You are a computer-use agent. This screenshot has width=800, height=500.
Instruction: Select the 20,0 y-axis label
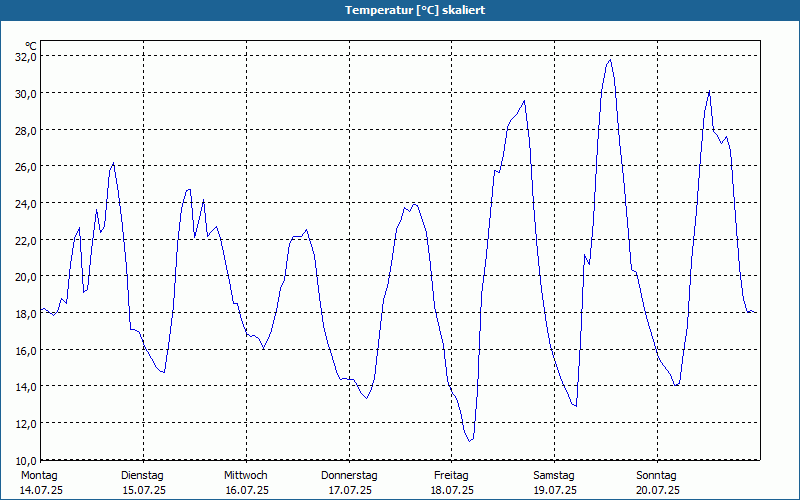pos(26,277)
